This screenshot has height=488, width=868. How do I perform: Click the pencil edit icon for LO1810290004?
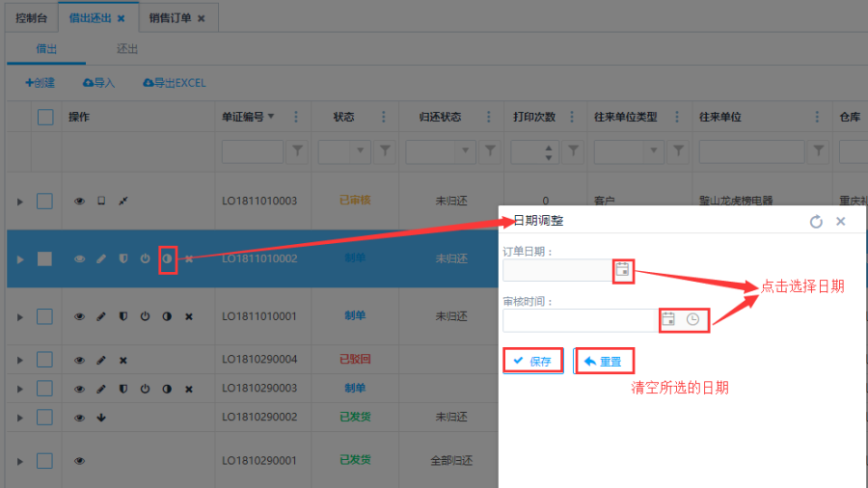coord(101,360)
